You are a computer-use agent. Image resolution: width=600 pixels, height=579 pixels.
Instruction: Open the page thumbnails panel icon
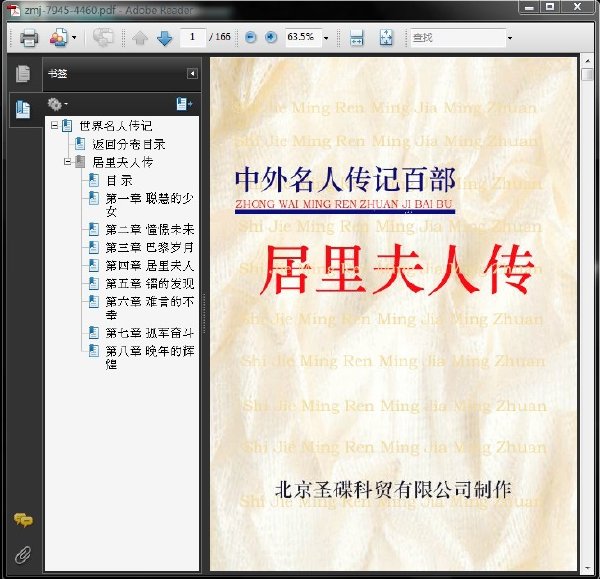(x=23, y=73)
